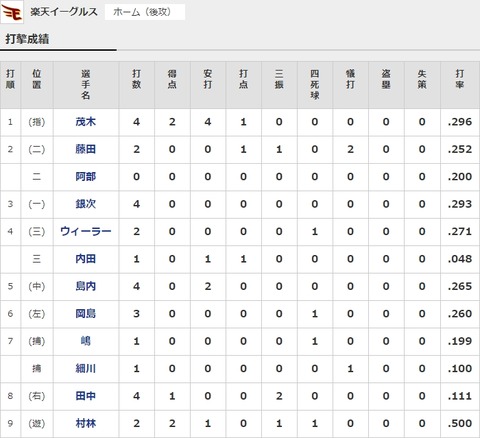Click batting average .265 for 島内

[x=460, y=286]
